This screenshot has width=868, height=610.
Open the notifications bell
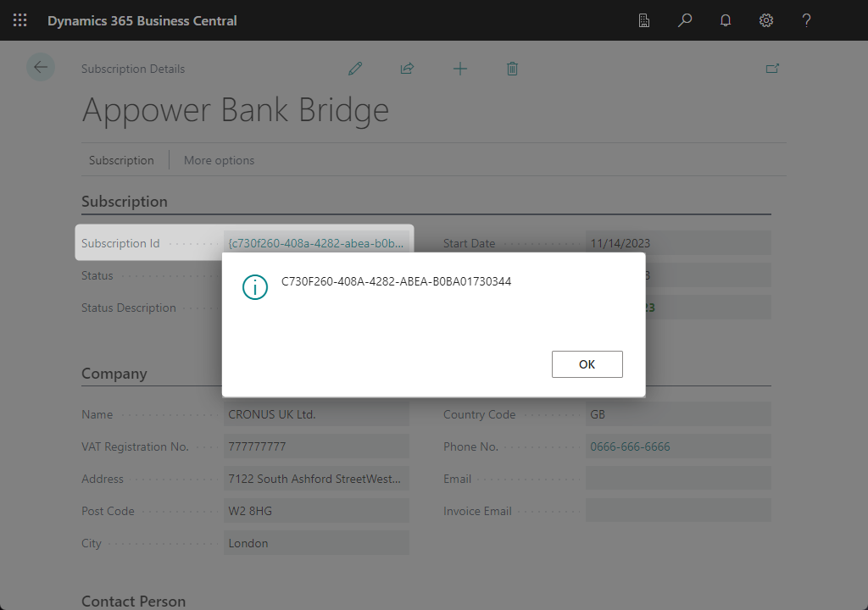726,20
